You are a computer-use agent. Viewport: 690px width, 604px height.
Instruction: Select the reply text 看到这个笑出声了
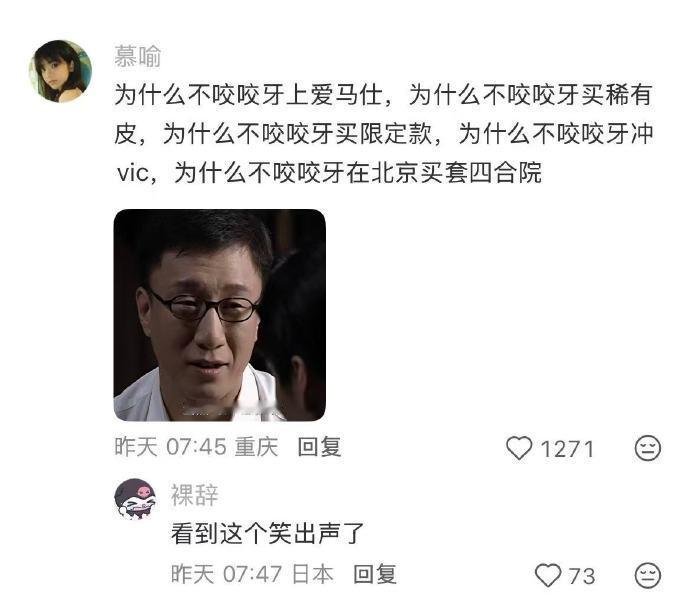tap(268, 533)
